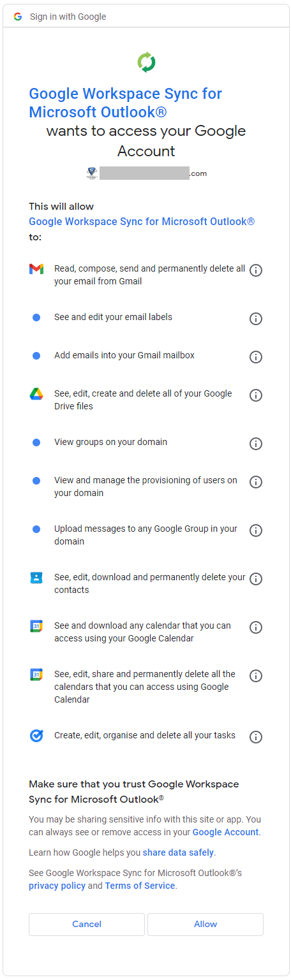Screen dimensions: 291x980
Task: Click the large blue app name heading
Action: click(x=126, y=103)
